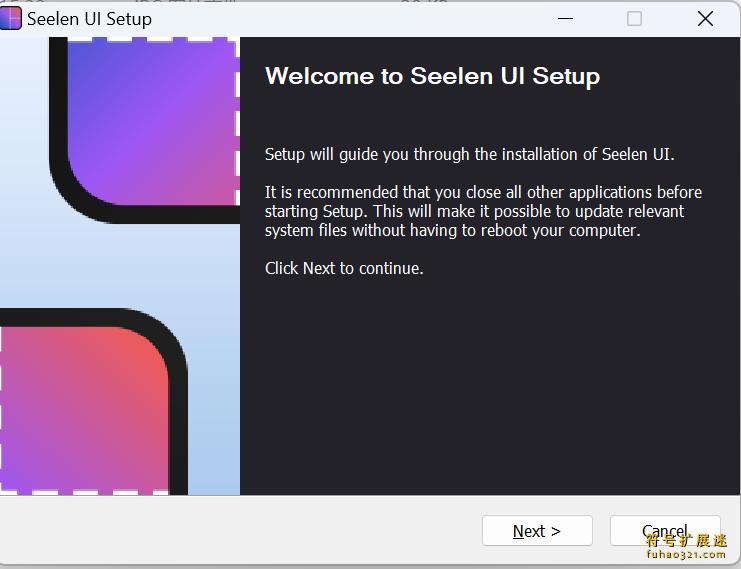Click the 'Welcome to Seelen UI Setup' heading

click(432, 76)
